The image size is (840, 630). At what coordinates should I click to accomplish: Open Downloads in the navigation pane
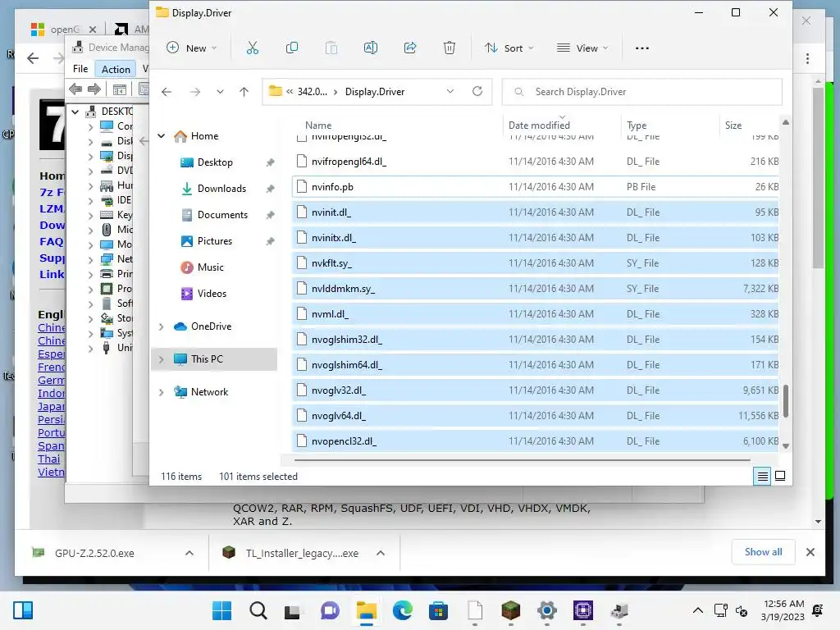pyautogui.click(x=221, y=189)
